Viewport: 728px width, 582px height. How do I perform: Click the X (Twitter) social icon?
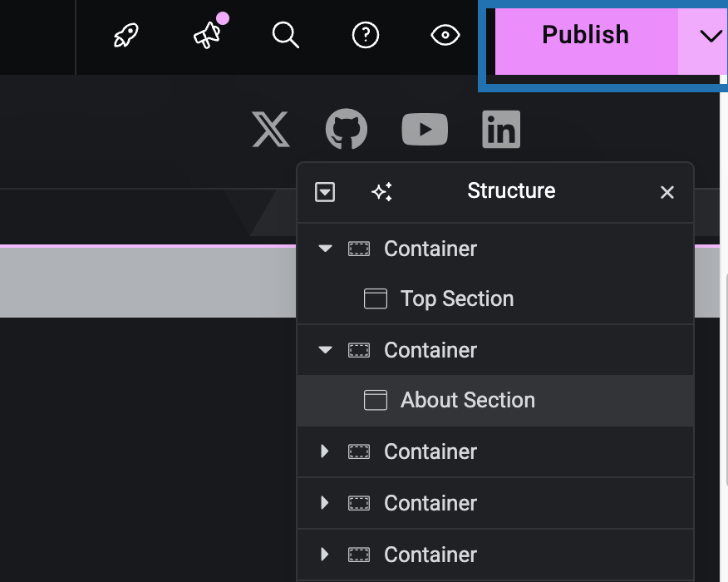(271, 129)
